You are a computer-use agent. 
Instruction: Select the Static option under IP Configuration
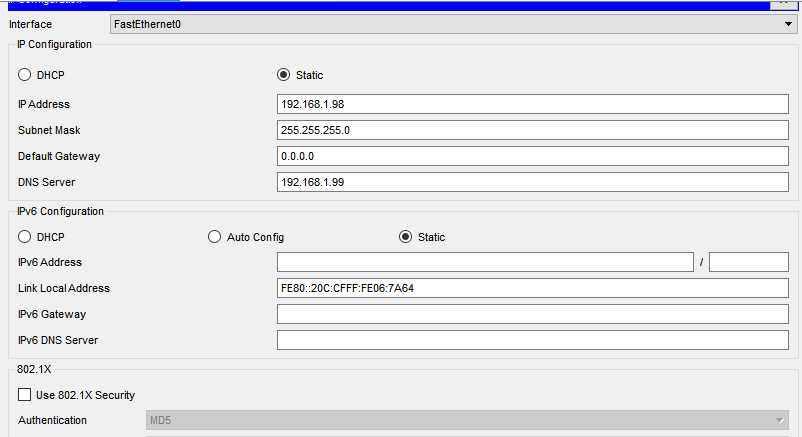(283, 75)
